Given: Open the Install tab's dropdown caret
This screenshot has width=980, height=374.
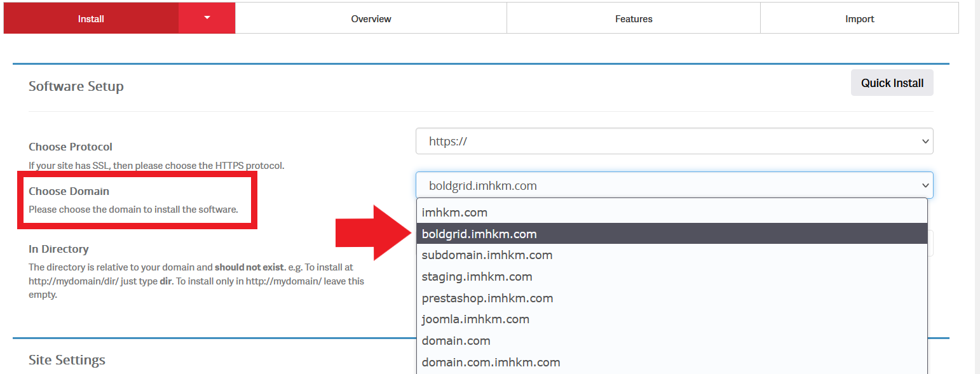Looking at the screenshot, I should [207, 18].
